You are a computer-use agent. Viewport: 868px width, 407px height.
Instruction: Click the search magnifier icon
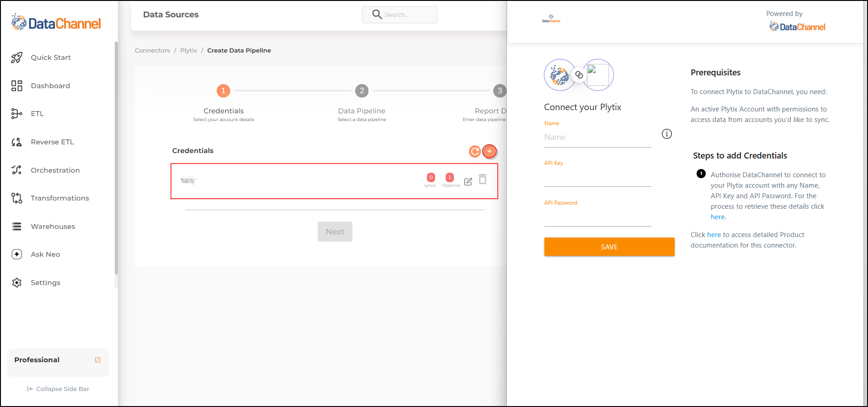point(377,15)
